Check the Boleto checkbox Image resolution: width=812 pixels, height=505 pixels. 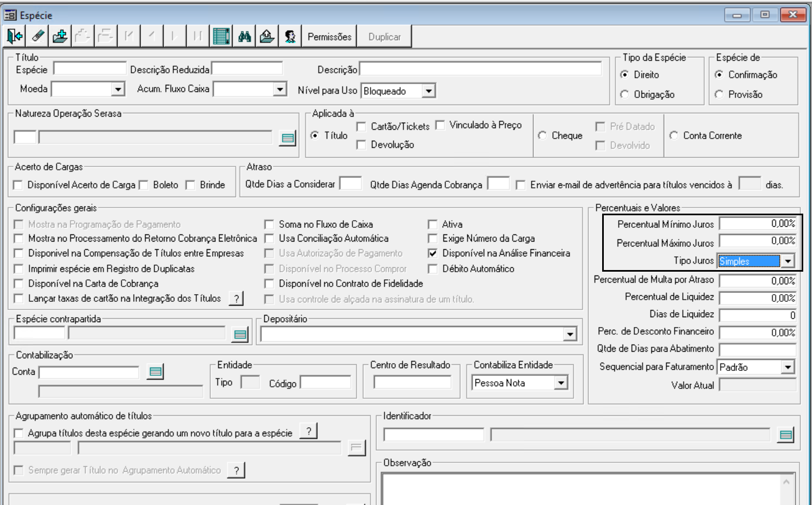[x=144, y=185]
